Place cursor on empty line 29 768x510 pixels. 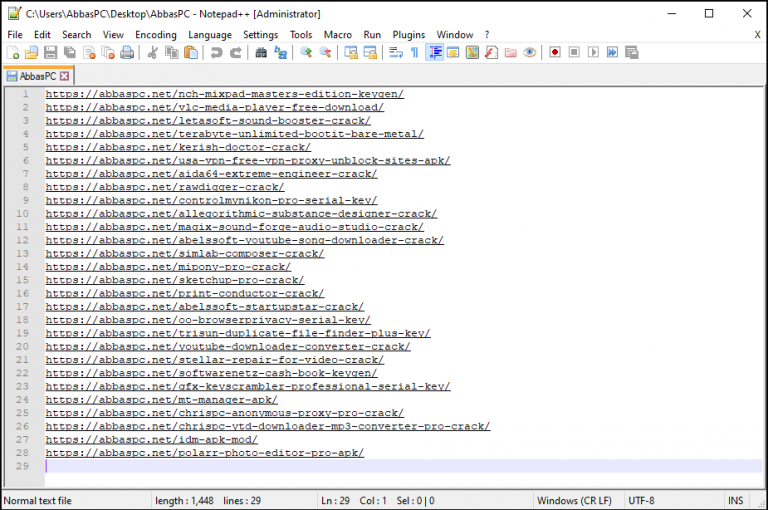point(404,466)
